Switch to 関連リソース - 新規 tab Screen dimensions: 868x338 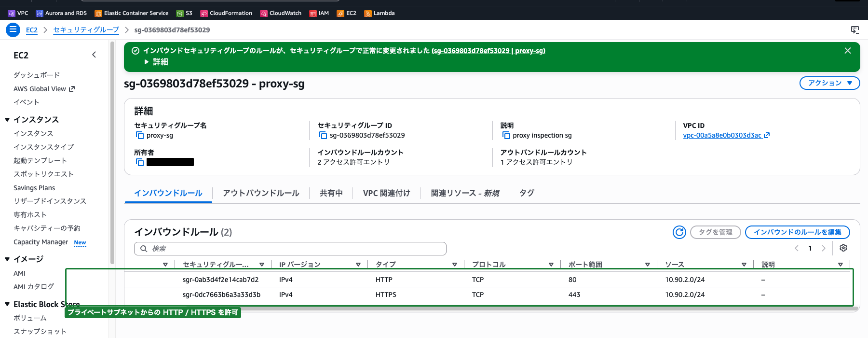point(465,193)
